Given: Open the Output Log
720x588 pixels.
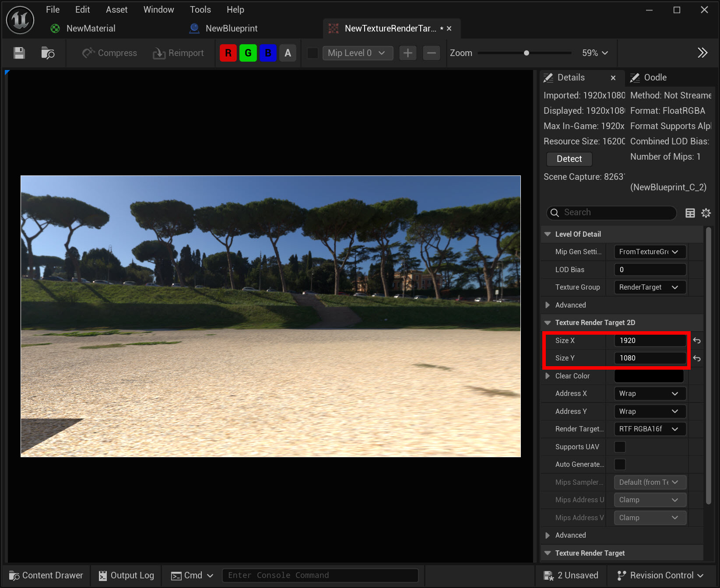Looking at the screenshot, I should coord(126,575).
